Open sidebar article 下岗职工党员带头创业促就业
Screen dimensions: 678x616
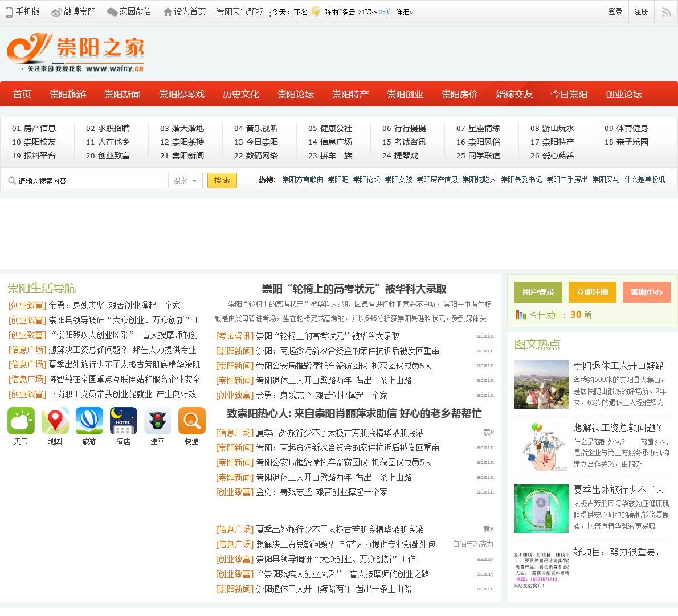coord(122,395)
